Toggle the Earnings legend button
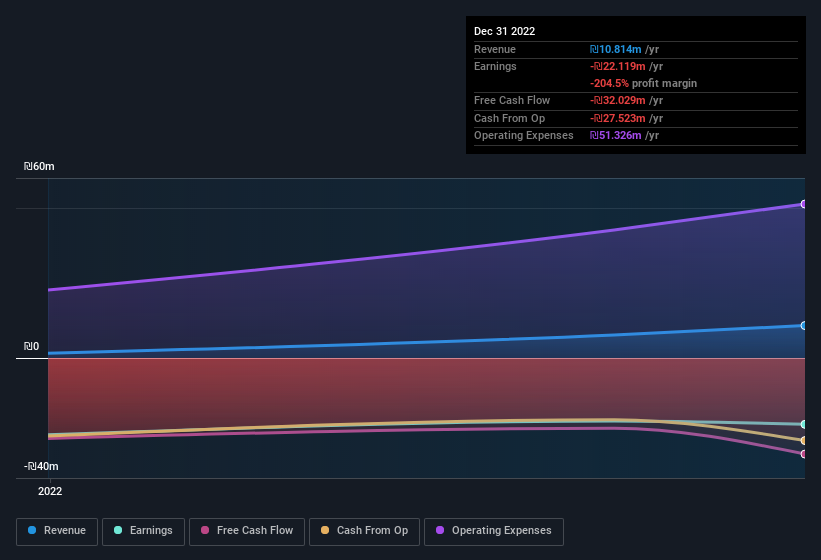Image resolution: width=821 pixels, height=560 pixels. (x=143, y=532)
